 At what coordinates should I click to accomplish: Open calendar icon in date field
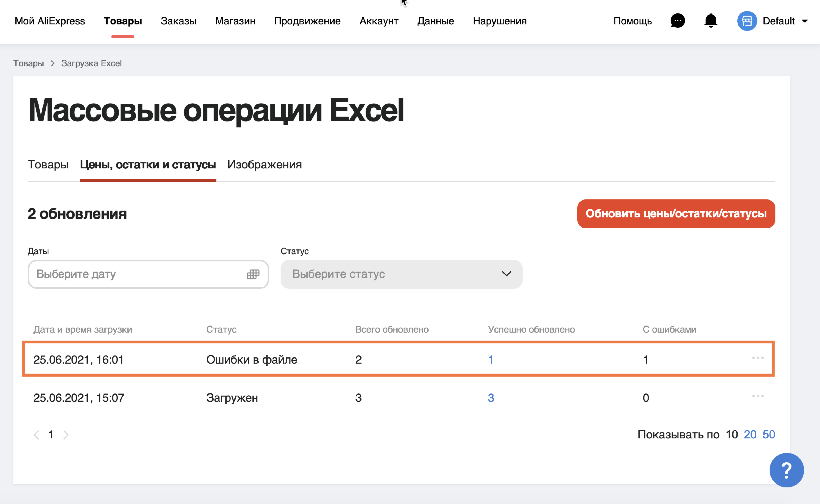[x=253, y=274]
